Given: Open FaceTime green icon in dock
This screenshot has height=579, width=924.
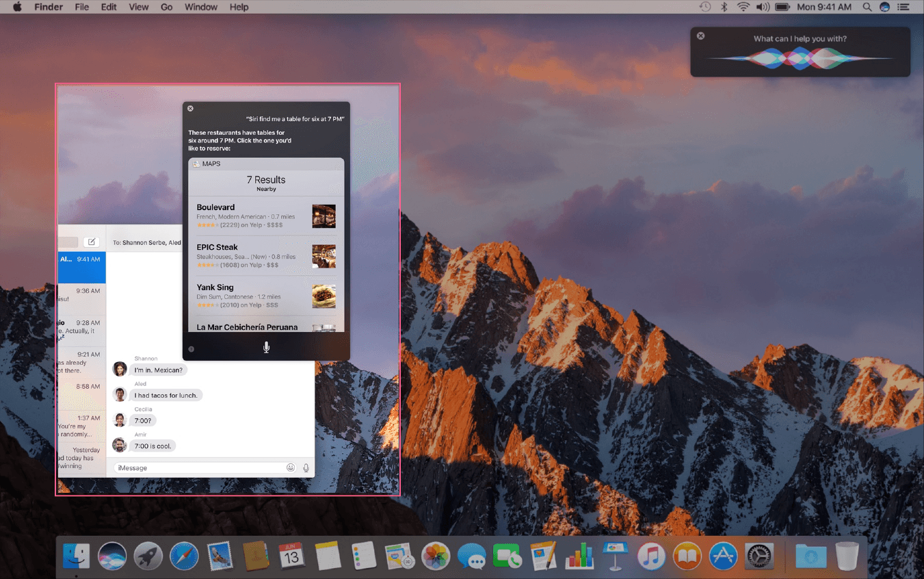Looking at the screenshot, I should coord(507,556).
